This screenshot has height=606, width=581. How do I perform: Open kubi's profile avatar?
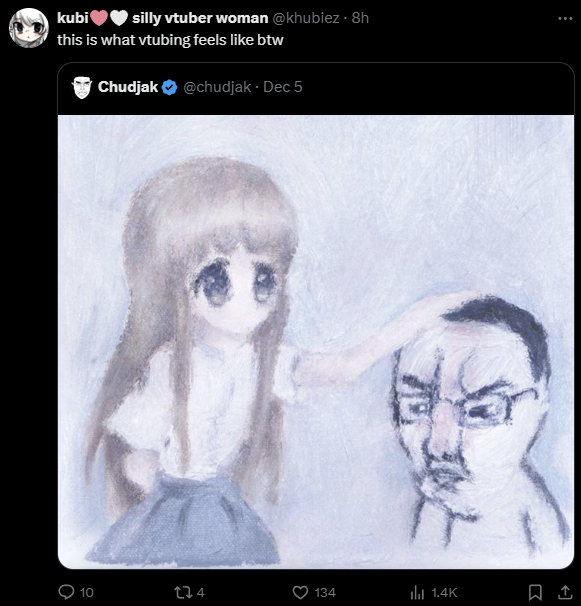coord(29,28)
